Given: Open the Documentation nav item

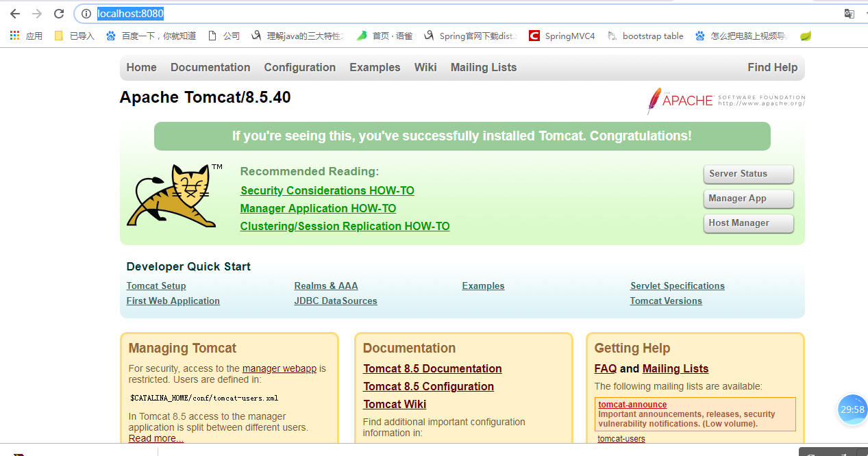Looking at the screenshot, I should coord(210,67).
